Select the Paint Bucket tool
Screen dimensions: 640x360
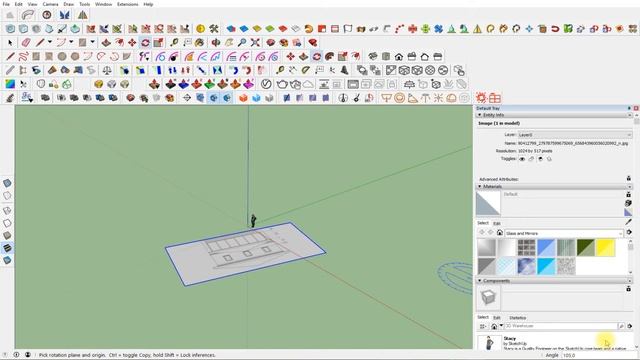(x=200, y=42)
